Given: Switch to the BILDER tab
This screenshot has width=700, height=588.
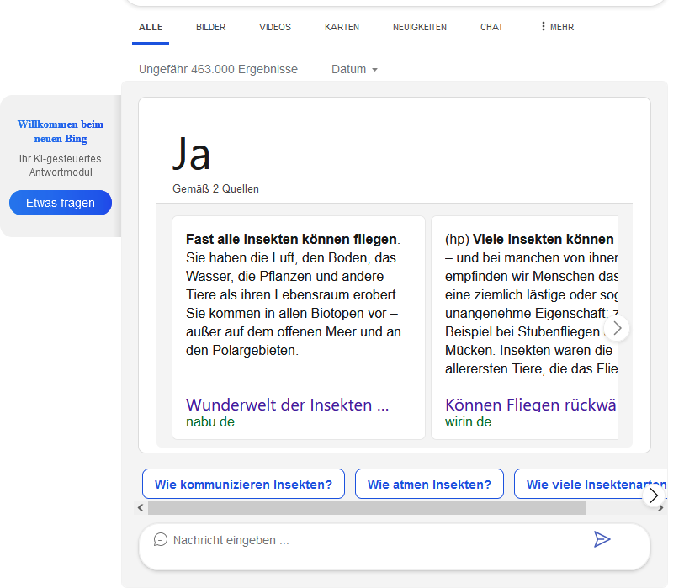Looking at the screenshot, I should [x=210, y=27].
